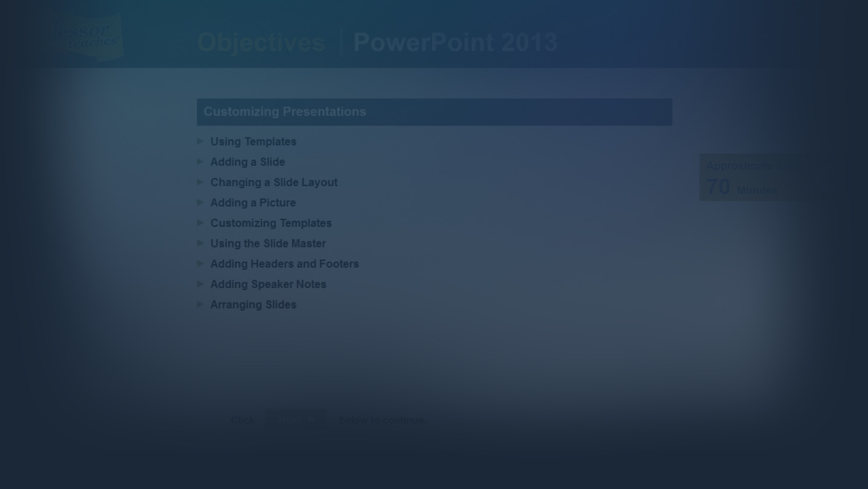Choose the Adding a Picture topic
Image resolution: width=868 pixels, height=489 pixels.
coord(253,203)
